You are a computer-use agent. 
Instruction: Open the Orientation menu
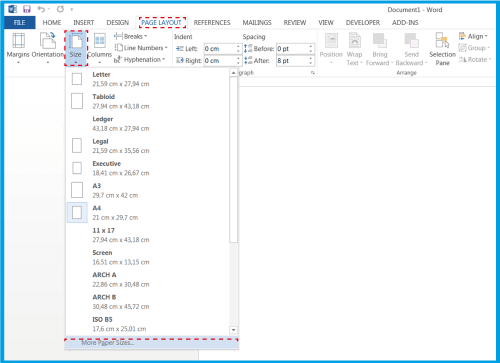point(48,48)
